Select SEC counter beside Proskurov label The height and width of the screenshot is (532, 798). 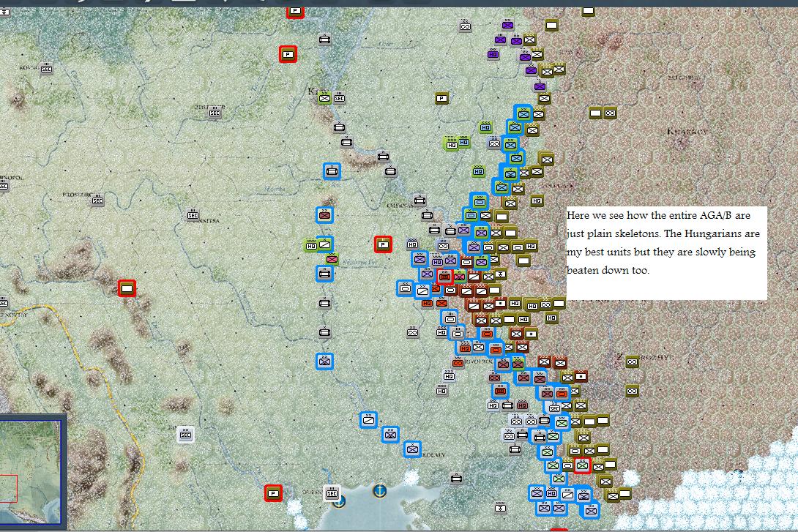pos(97,201)
